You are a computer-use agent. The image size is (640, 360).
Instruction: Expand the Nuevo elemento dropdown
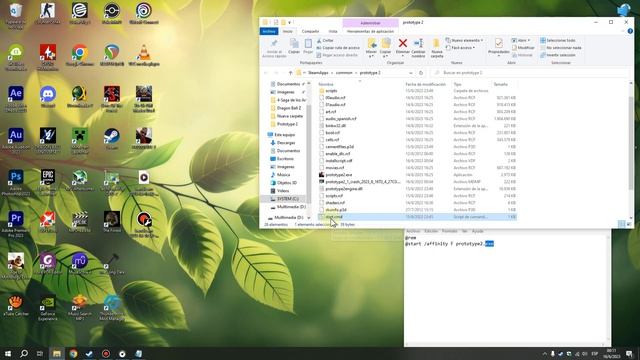pos(464,40)
